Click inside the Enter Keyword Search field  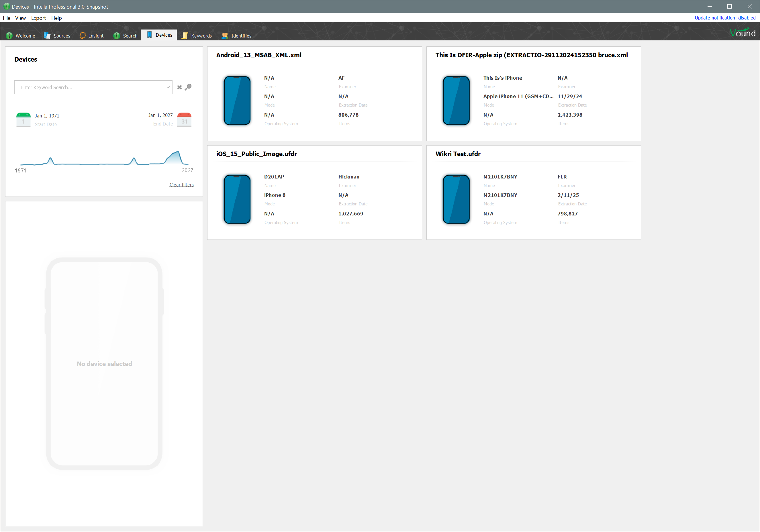coord(89,87)
